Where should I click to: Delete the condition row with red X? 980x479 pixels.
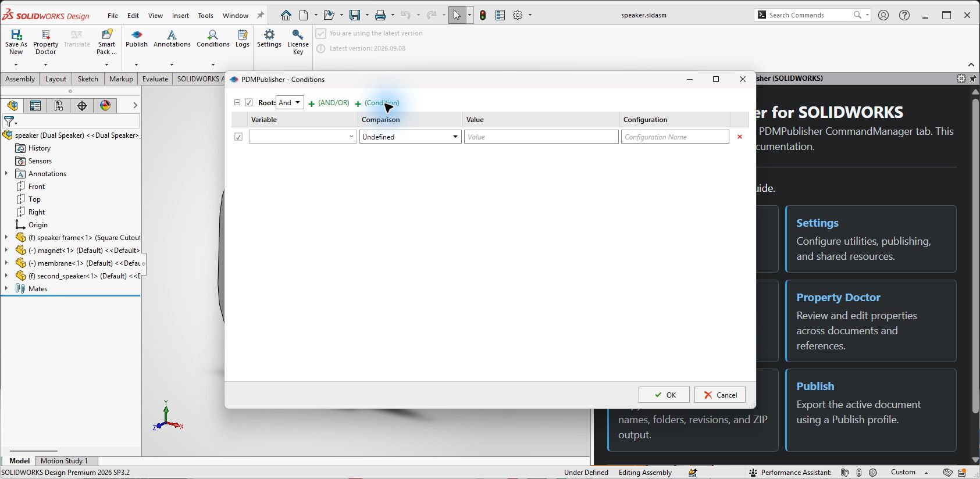740,137
